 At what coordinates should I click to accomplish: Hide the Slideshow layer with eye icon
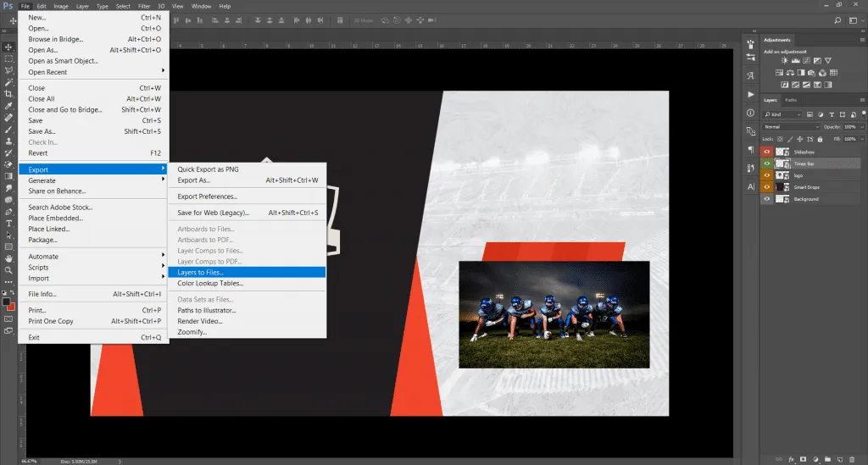[767, 152]
